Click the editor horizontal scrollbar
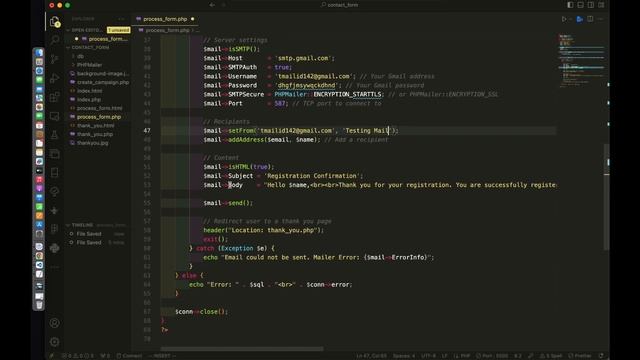Viewport: 640px width, 360px height. coord(242,349)
